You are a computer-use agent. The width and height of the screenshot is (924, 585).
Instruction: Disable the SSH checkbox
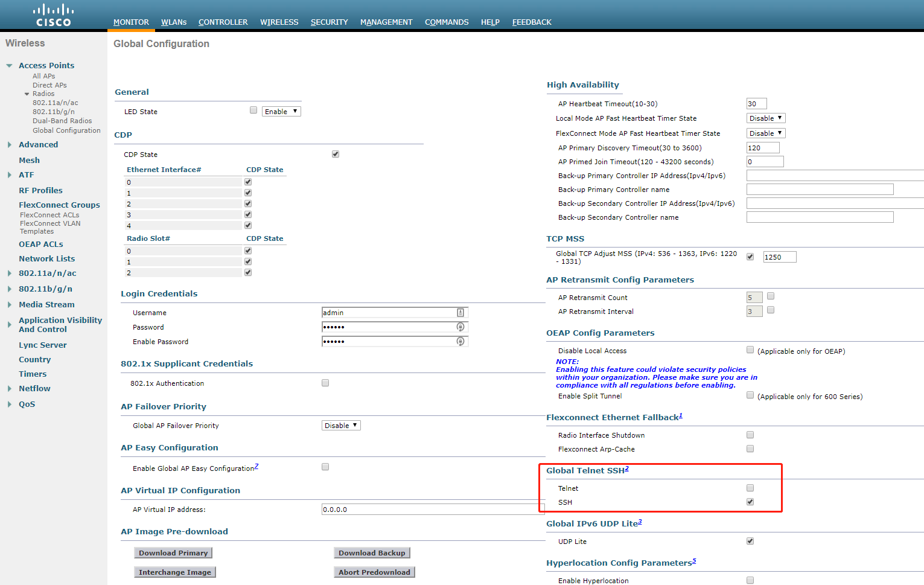point(750,501)
